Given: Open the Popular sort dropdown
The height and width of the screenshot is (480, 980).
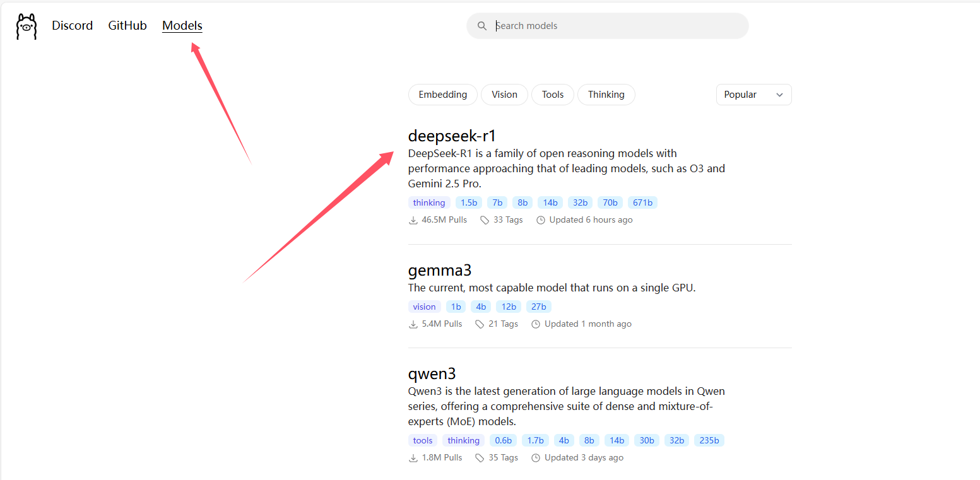Looking at the screenshot, I should click(x=754, y=95).
